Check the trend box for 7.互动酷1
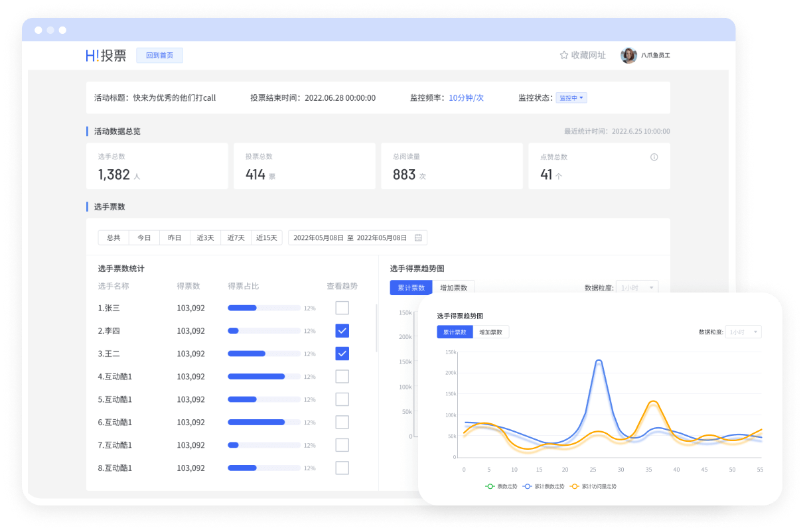Viewport: 805px width, 532px height. (342, 445)
